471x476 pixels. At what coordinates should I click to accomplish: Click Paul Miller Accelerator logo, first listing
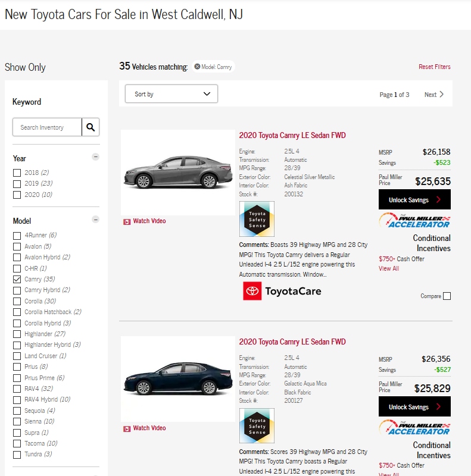click(x=414, y=220)
